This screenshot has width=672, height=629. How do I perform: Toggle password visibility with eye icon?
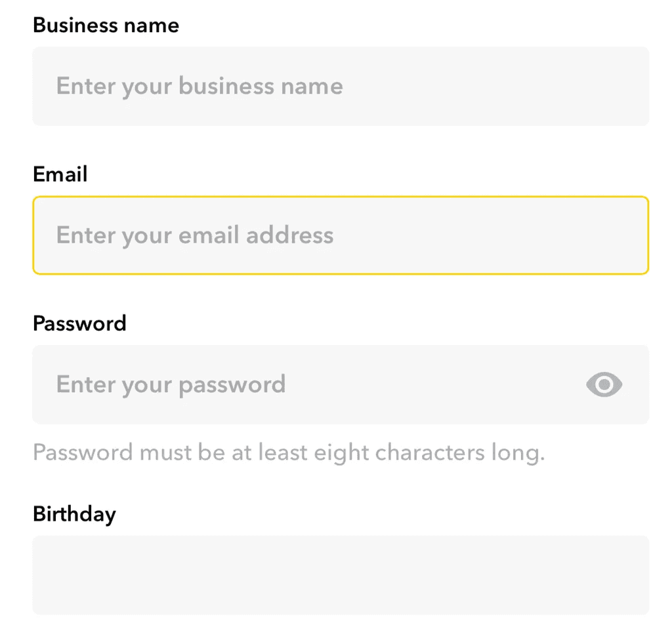pyautogui.click(x=603, y=385)
